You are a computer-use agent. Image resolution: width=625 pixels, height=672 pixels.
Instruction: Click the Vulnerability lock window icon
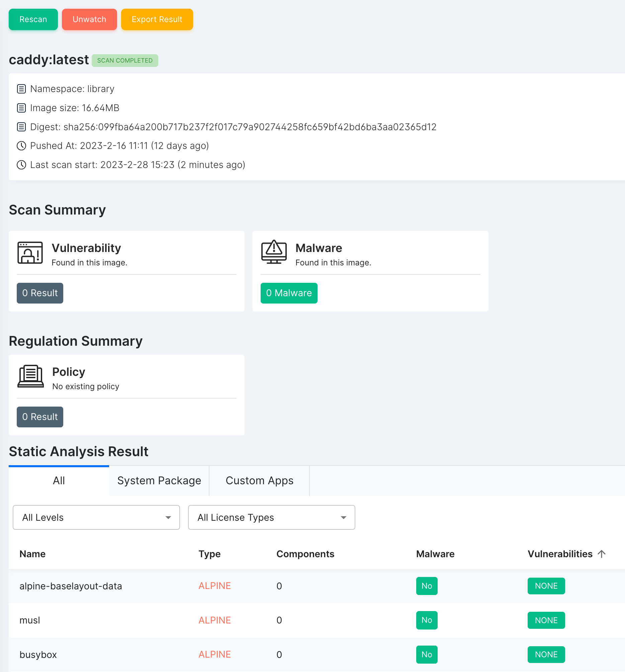[x=30, y=253]
